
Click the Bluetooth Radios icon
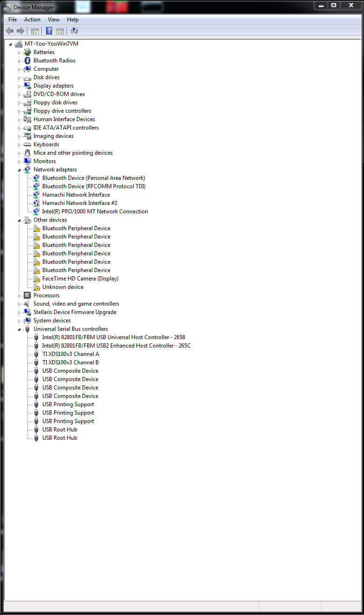(x=27, y=61)
